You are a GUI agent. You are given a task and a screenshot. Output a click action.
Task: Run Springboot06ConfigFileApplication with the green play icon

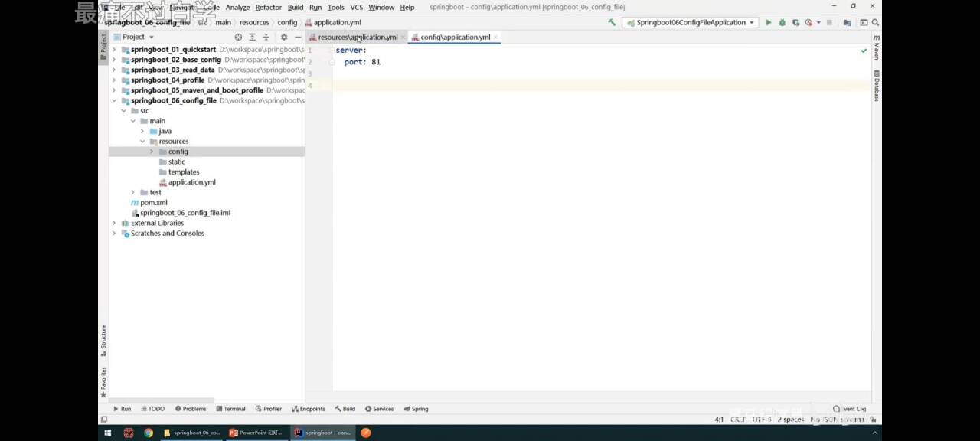[x=769, y=22]
